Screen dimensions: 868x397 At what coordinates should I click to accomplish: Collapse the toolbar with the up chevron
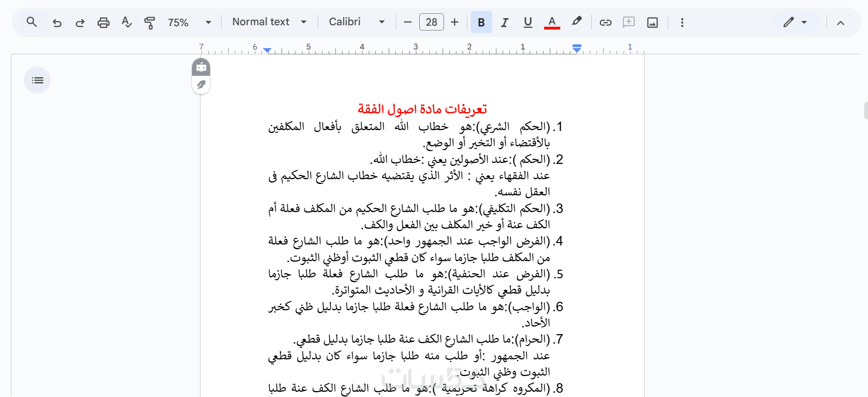pos(840,22)
